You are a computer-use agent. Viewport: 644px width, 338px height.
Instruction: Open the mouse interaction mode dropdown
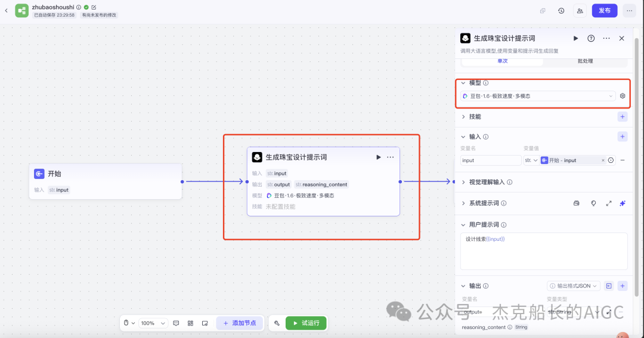pyautogui.click(x=129, y=323)
